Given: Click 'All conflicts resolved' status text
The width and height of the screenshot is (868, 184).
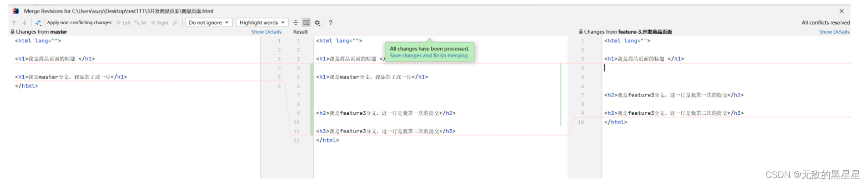Looking at the screenshot, I should click(x=825, y=23).
